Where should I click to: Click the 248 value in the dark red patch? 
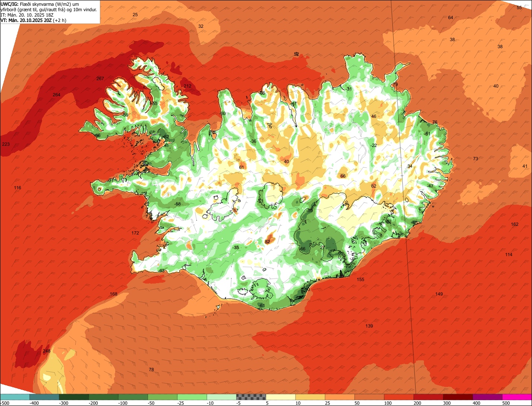[x=47, y=351]
